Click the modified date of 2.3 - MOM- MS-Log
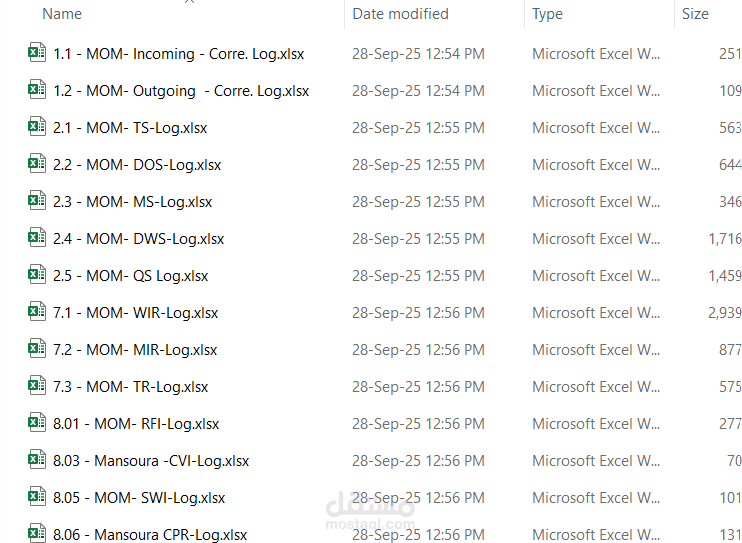The image size is (742, 543). [418, 202]
